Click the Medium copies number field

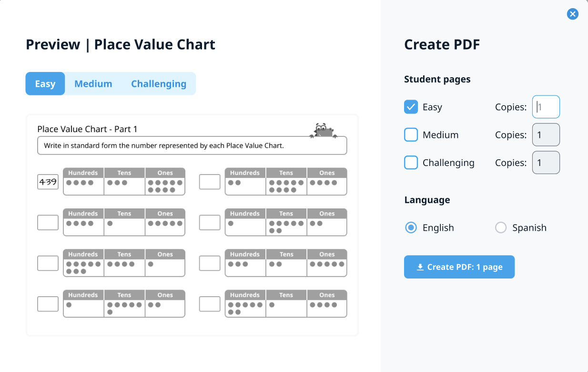tap(546, 135)
